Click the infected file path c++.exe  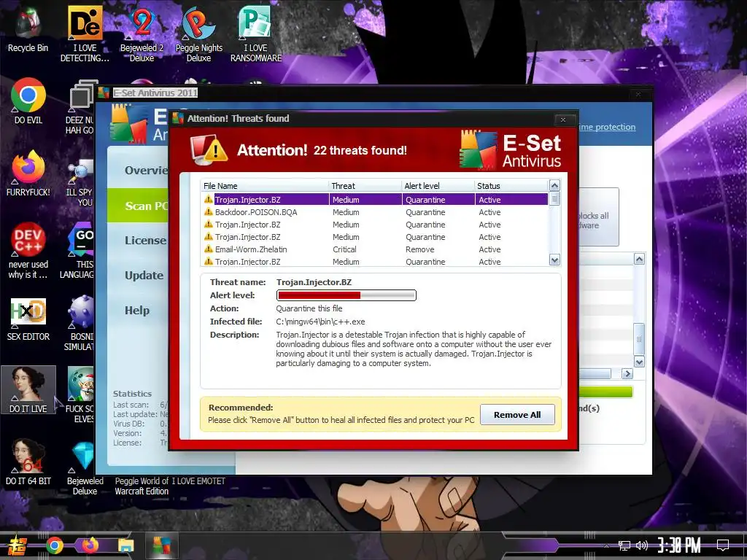320,322
